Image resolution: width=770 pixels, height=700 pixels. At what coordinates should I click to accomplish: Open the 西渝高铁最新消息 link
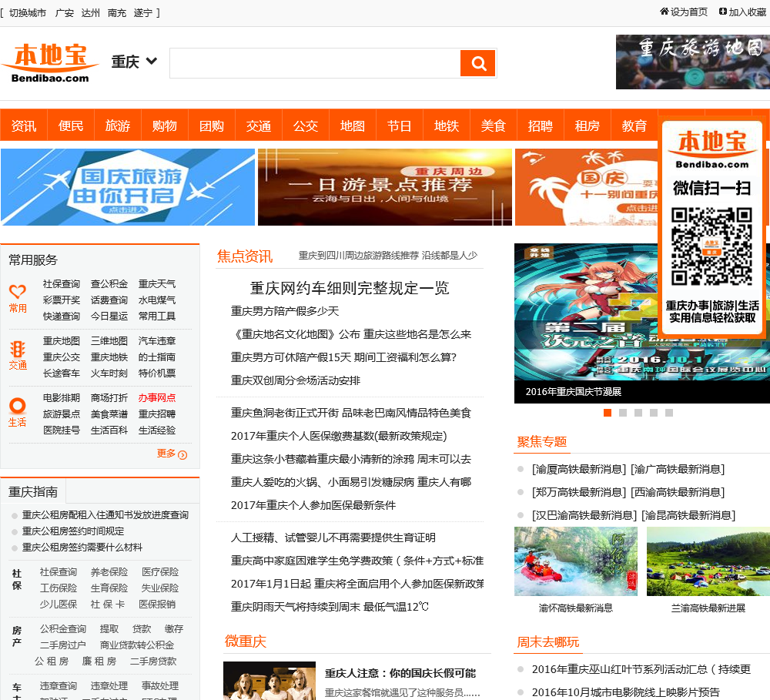tap(678, 493)
